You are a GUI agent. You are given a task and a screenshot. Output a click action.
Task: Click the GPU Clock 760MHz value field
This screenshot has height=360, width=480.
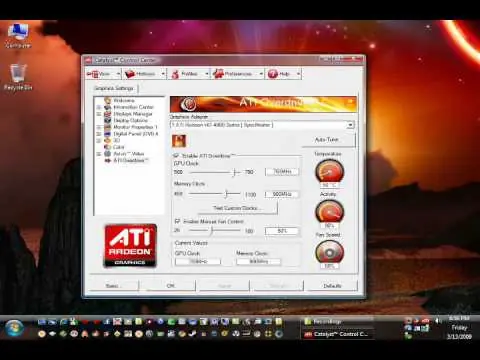click(282, 172)
